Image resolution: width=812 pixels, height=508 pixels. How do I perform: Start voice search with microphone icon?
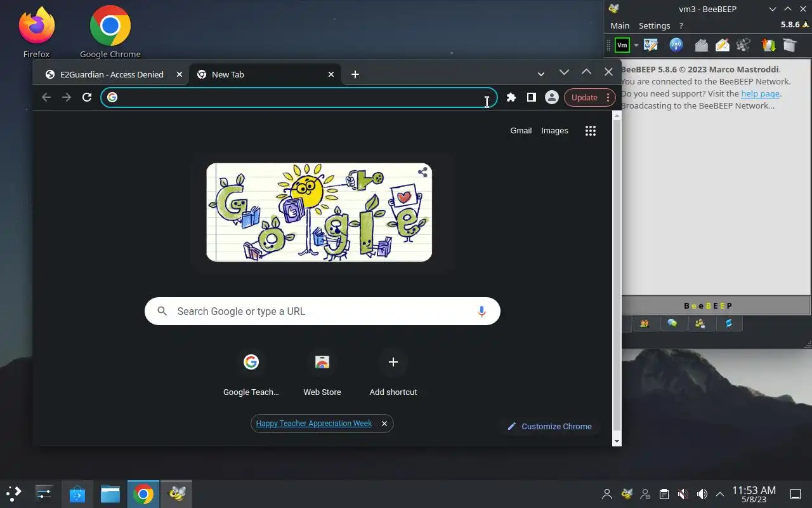[481, 311]
